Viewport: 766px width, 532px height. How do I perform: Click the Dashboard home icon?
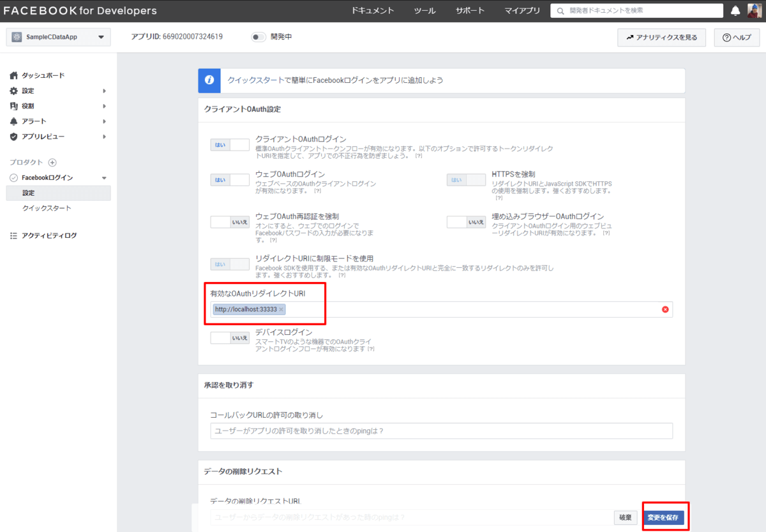tap(14, 75)
